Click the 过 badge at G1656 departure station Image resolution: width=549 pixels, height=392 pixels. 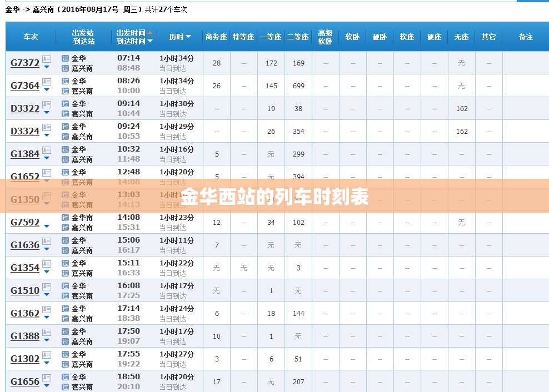[x=65, y=376]
